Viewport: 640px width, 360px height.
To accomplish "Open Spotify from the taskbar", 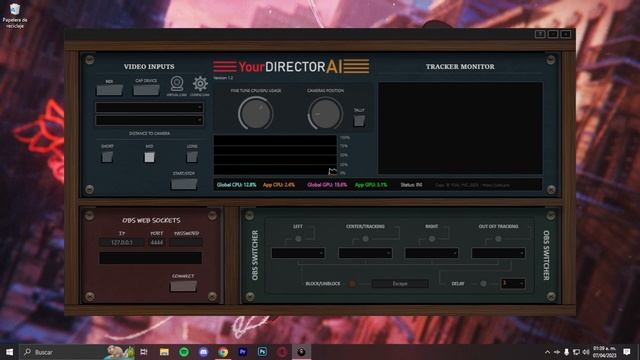I will [184, 352].
